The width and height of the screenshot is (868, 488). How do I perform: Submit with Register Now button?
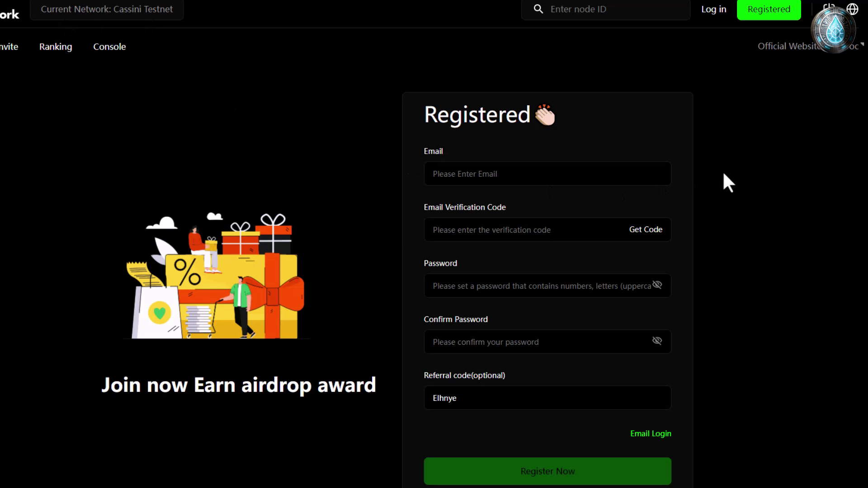pos(547,471)
